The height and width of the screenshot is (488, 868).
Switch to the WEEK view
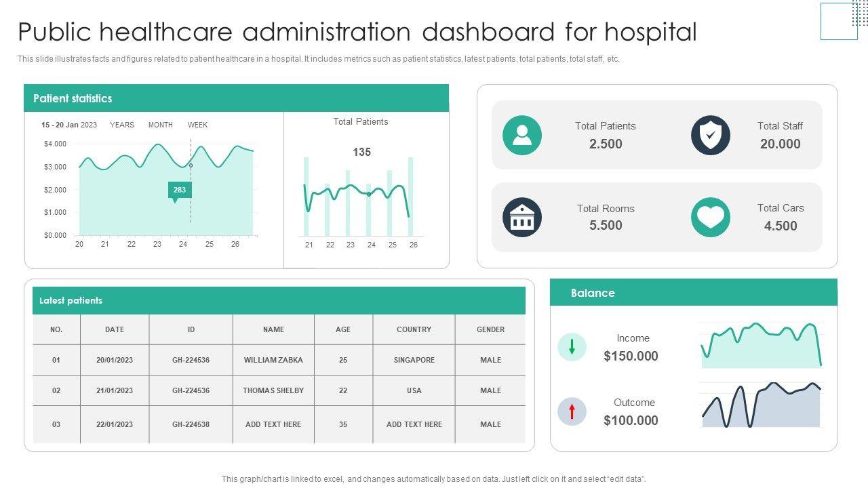(197, 125)
